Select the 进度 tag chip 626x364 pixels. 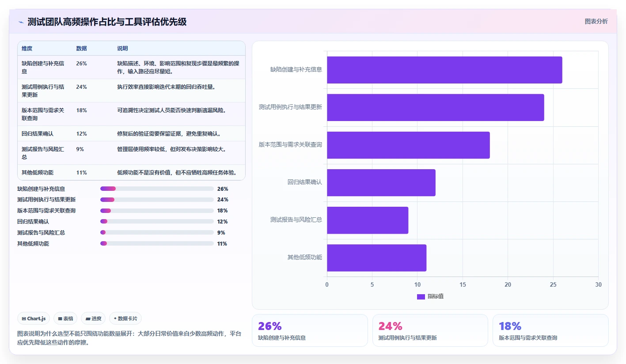93,318
